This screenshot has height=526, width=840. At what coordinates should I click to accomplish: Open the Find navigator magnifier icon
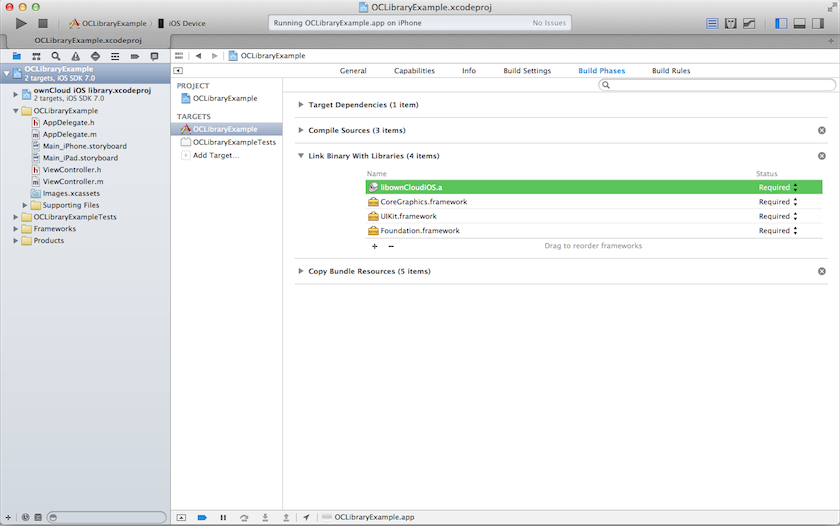(56, 56)
